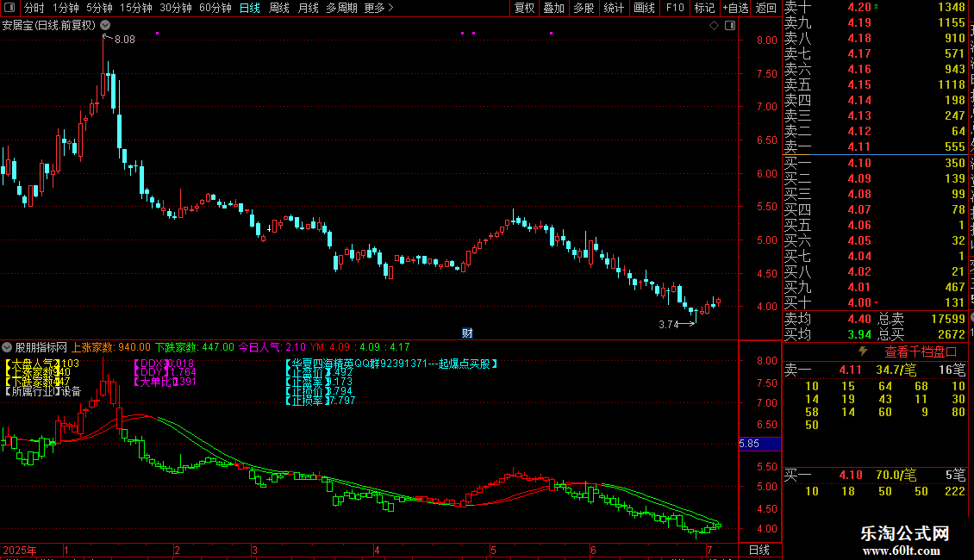Open 查看千档盘口 link

921,352
